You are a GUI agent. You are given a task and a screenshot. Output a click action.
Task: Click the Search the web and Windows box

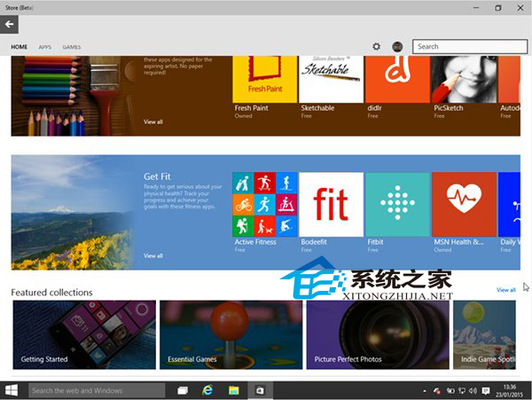97,390
